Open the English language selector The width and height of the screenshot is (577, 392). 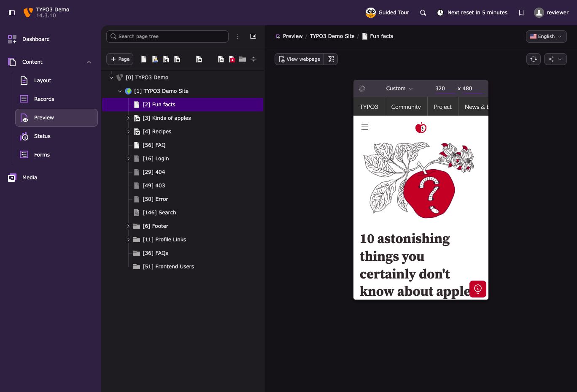546,36
